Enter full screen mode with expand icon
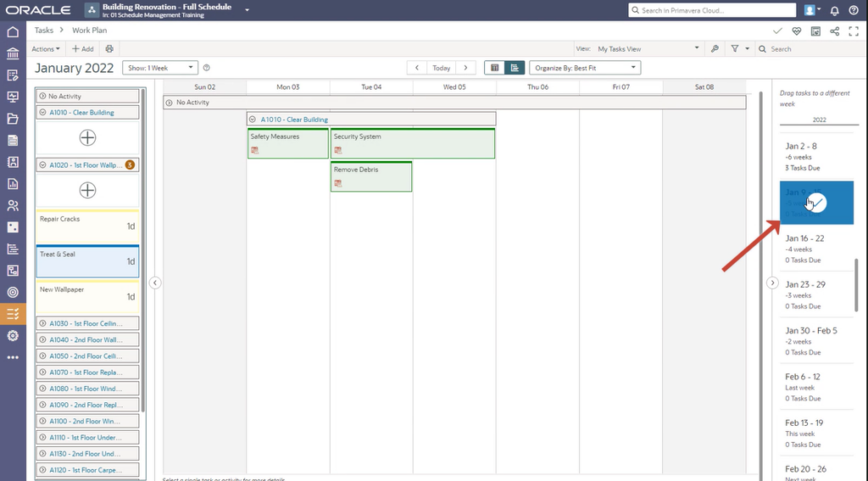 point(854,31)
